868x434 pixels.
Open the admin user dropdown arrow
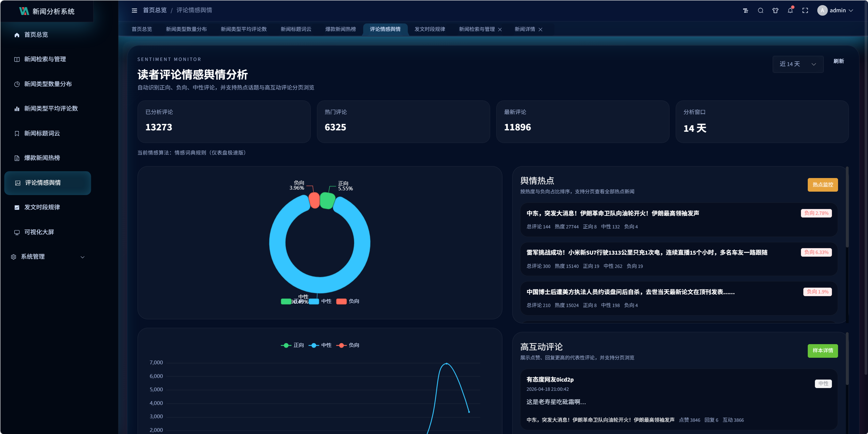pos(851,11)
